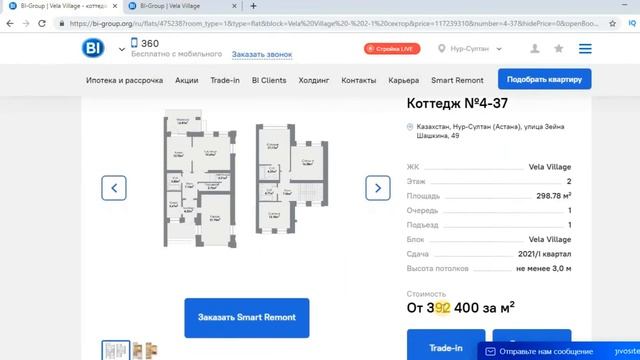Select the first floor plan thumbnail
The height and width of the screenshot is (360, 640).
point(116,350)
